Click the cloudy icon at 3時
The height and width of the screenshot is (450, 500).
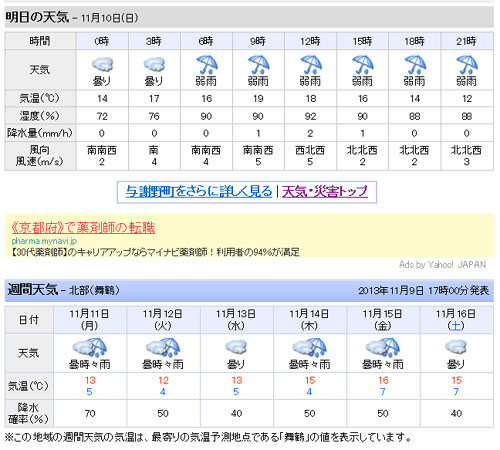click(x=154, y=64)
